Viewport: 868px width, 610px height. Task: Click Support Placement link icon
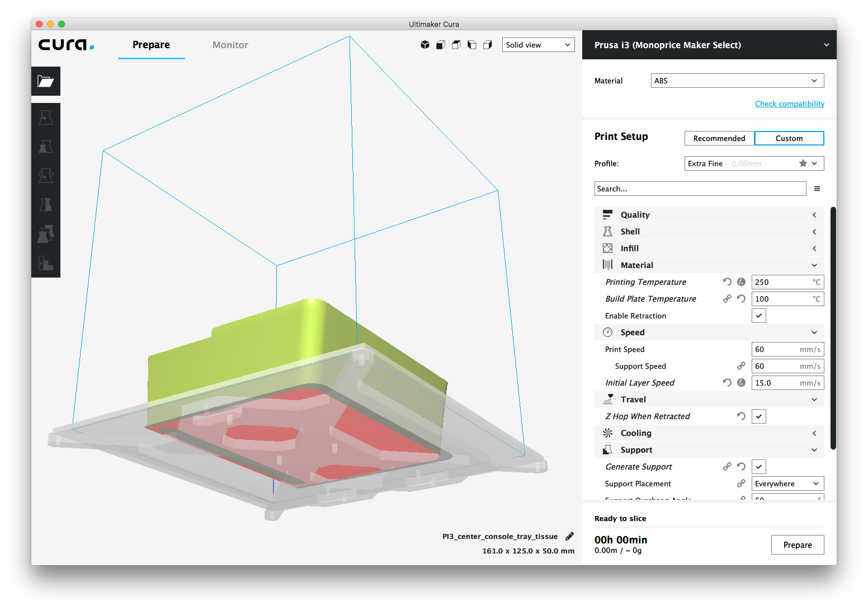(x=741, y=484)
